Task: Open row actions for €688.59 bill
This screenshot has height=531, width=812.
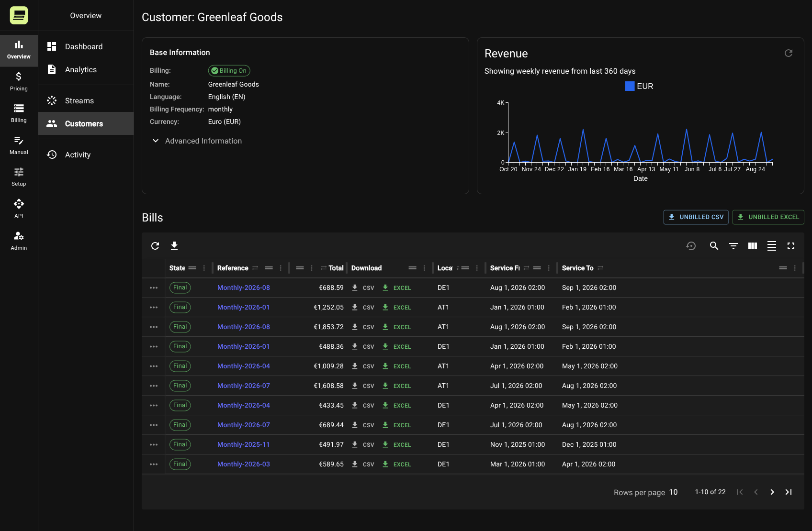Action: [154, 288]
